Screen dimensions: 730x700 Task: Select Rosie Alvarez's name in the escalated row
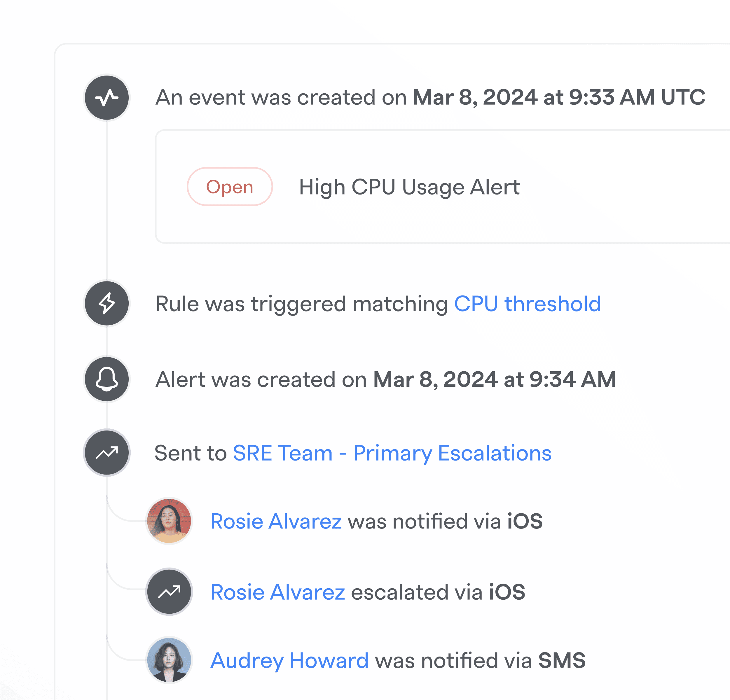click(277, 592)
